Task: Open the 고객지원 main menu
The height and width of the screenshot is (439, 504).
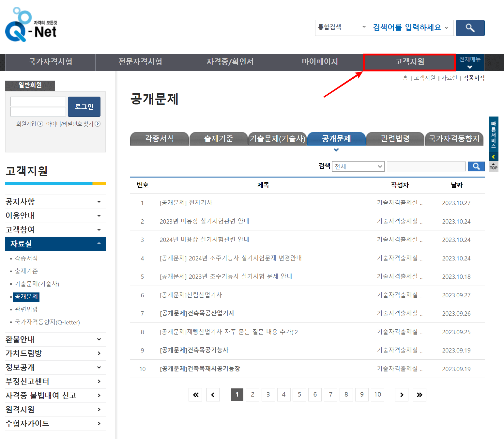Action: tap(409, 62)
